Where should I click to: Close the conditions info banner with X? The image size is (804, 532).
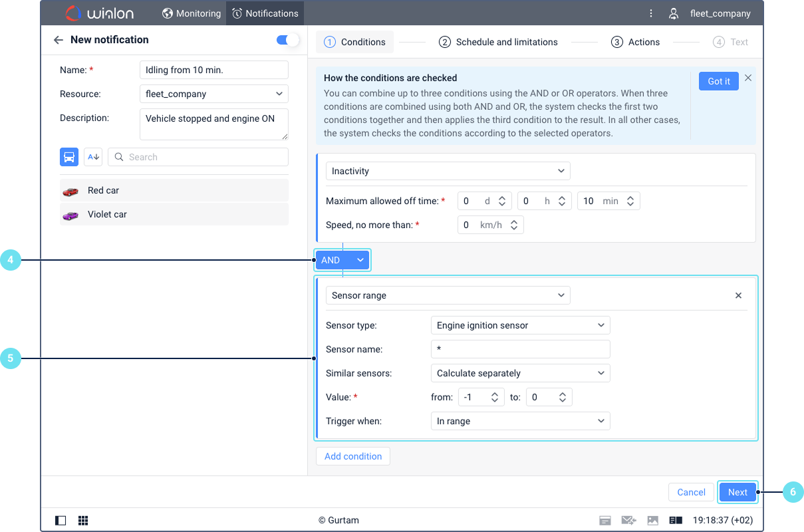pyautogui.click(x=748, y=78)
